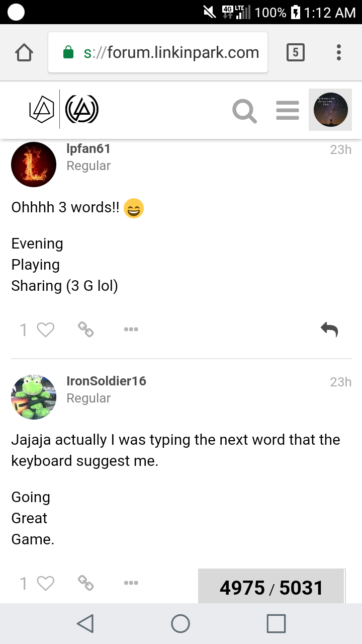This screenshot has height=644, width=362.
Task: Like lpfan61's post with the heart
Action: (46, 330)
